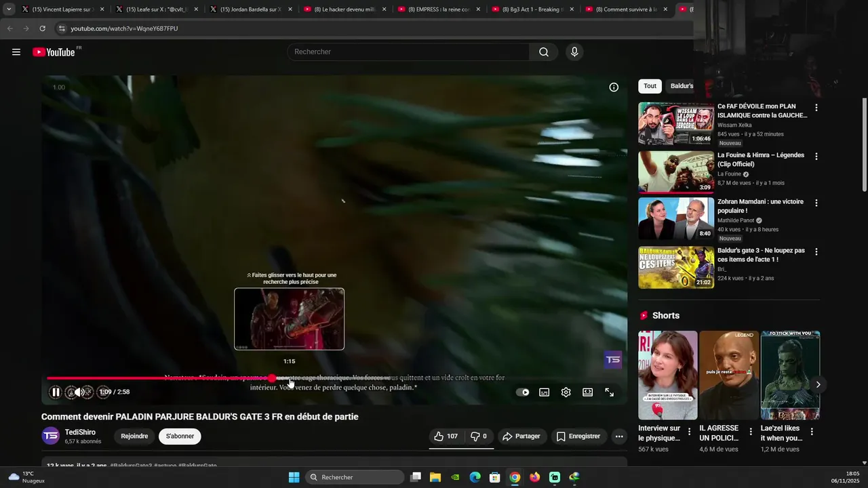Image resolution: width=868 pixels, height=488 pixels.
Task: Open options for La Fouine video
Action: (x=816, y=157)
